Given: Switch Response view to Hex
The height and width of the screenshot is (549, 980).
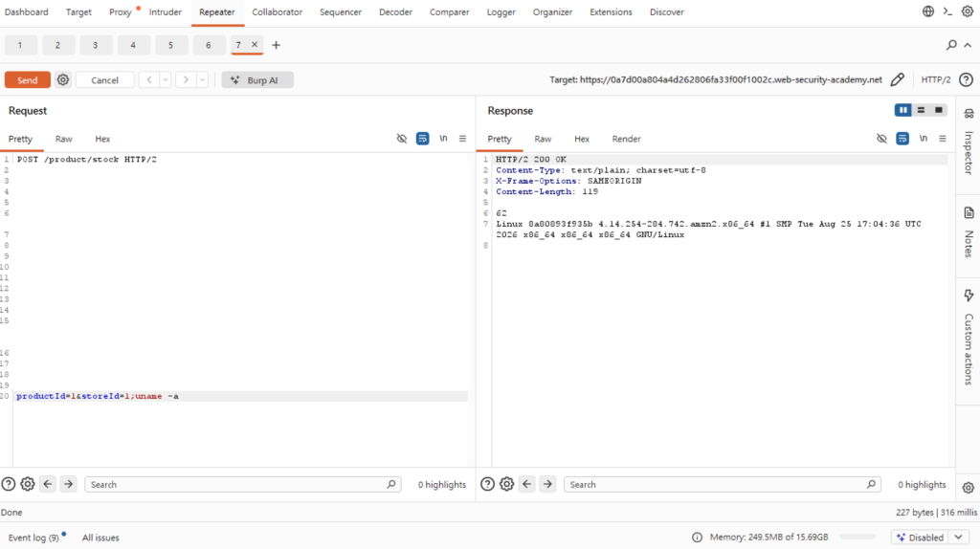Looking at the screenshot, I should pos(582,139).
